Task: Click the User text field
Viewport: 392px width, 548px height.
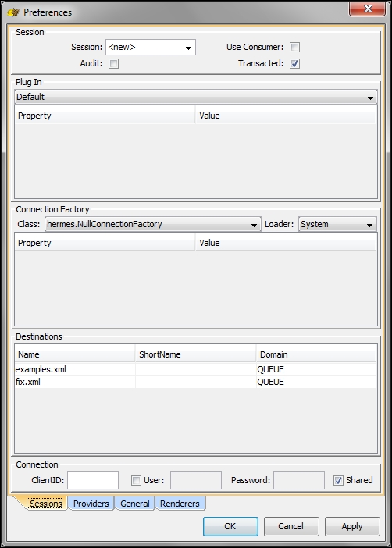Action: coord(196,481)
